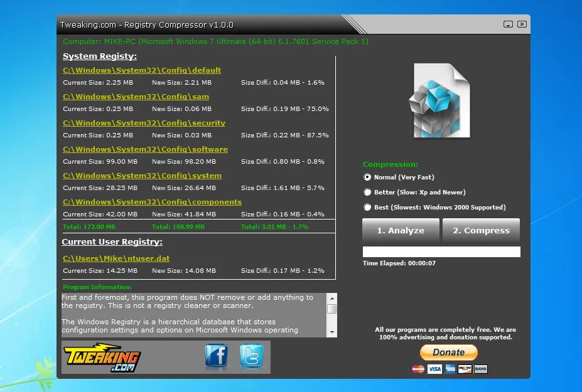Click the 'Time Elapsed: 00:00:07' text
This screenshot has height=392, width=582.
(399, 263)
